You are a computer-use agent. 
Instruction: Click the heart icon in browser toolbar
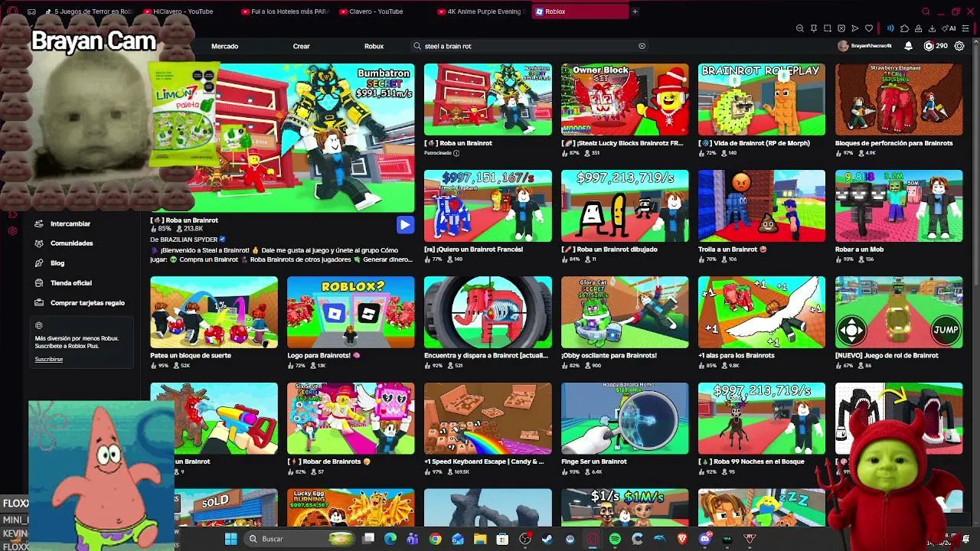pos(869,28)
